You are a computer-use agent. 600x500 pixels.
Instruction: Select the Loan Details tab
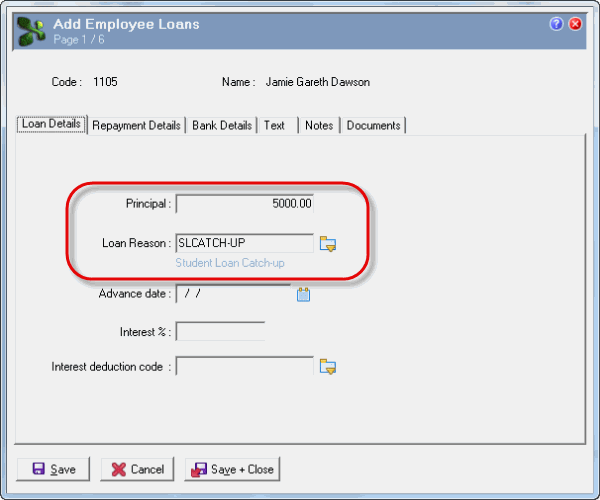coord(51,124)
